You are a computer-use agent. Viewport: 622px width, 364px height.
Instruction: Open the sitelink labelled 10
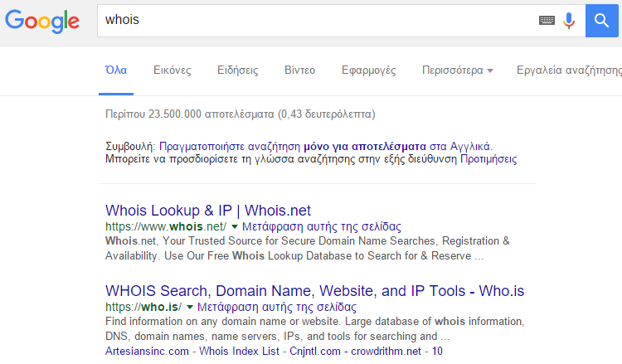tap(437, 351)
